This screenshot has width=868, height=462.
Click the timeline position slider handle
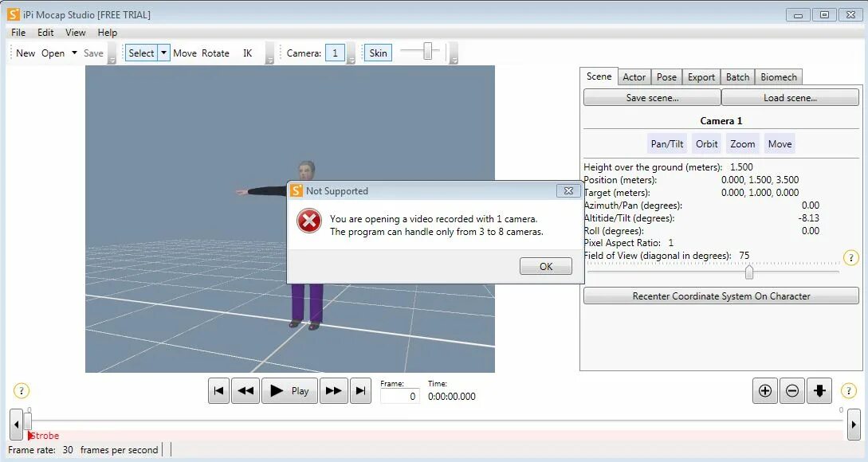tap(28, 421)
